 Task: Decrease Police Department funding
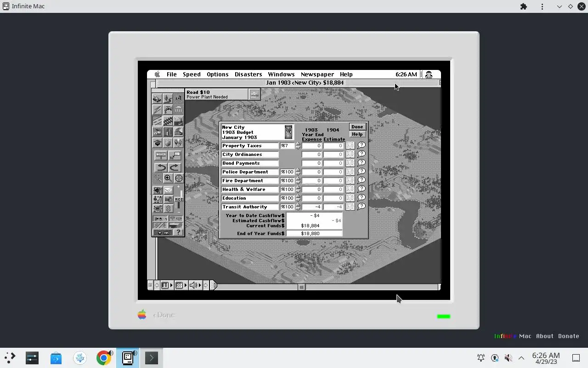(x=298, y=174)
